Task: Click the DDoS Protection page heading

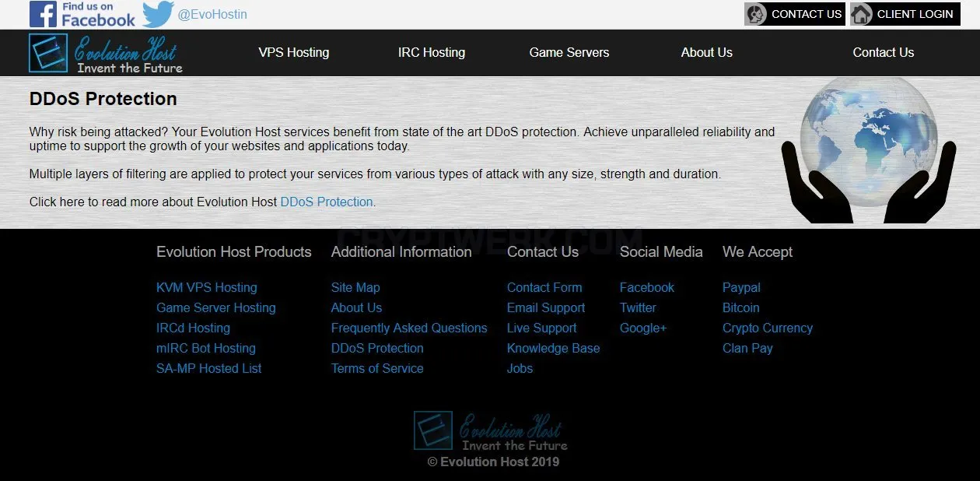Action: coord(103,99)
